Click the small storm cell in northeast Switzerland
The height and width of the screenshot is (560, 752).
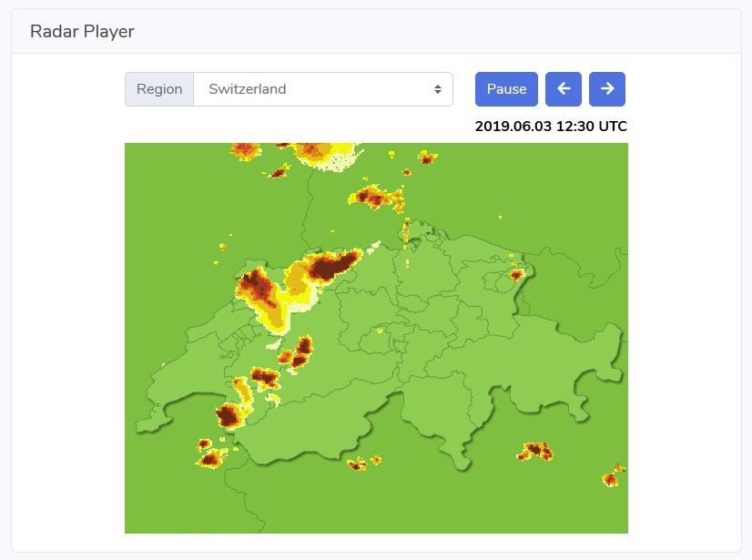[517, 274]
